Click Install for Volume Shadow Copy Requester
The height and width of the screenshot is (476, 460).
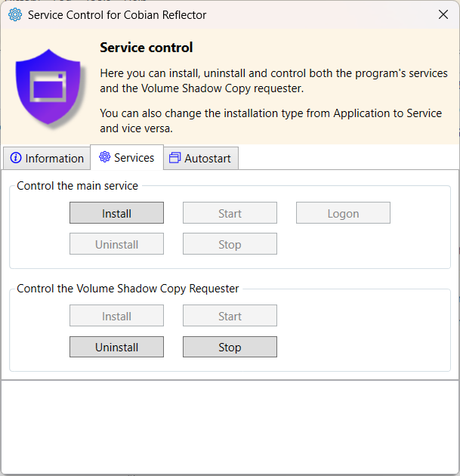tap(116, 316)
